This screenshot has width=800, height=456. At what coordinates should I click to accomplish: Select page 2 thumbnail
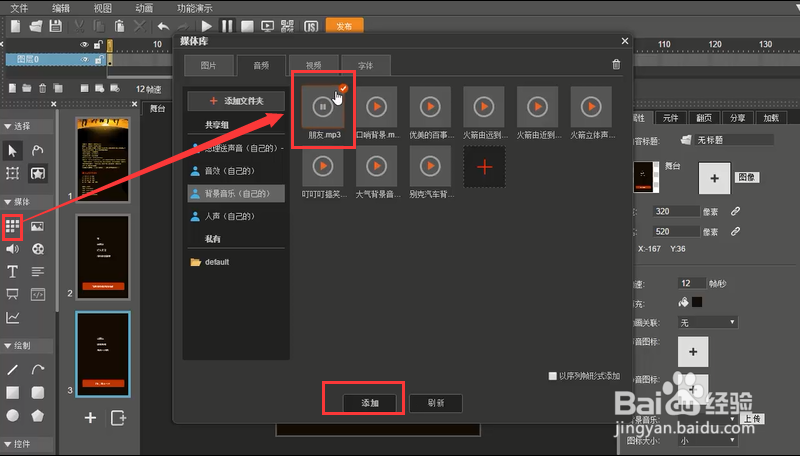click(x=103, y=257)
